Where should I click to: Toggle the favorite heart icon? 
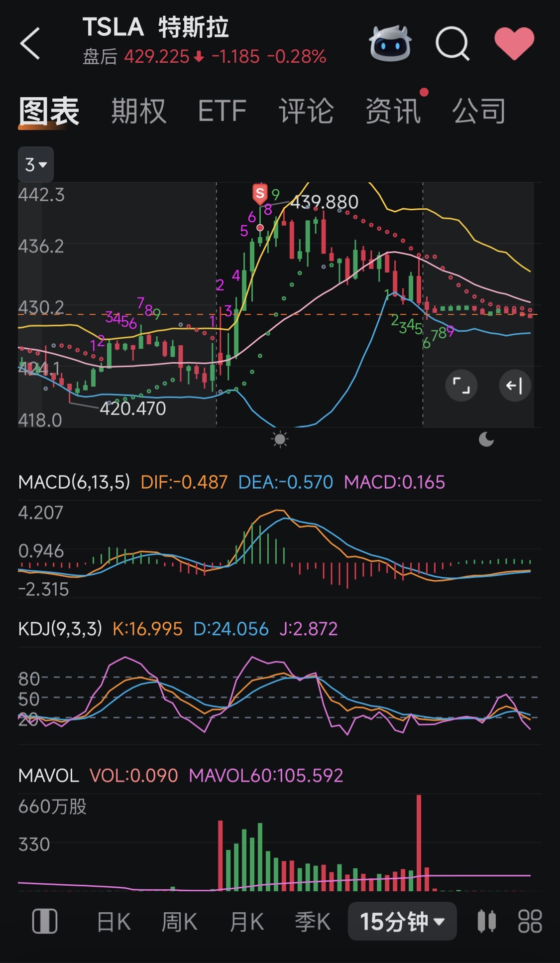[514, 44]
